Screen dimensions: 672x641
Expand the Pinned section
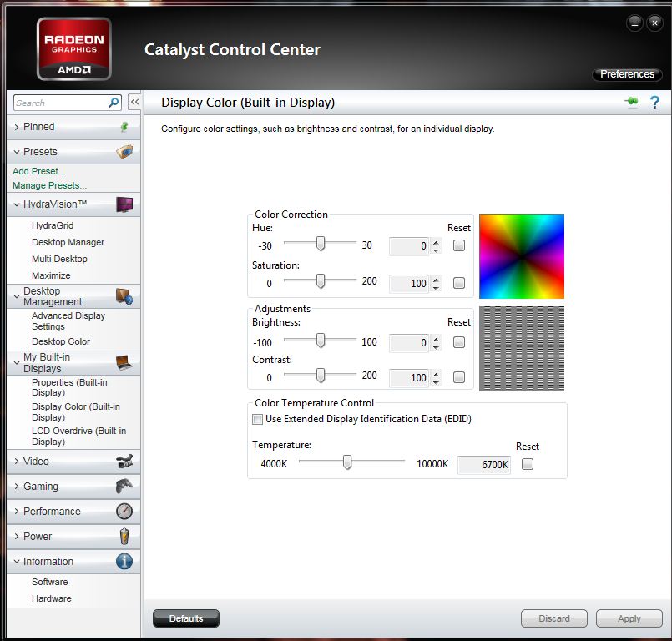tap(17, 127)
